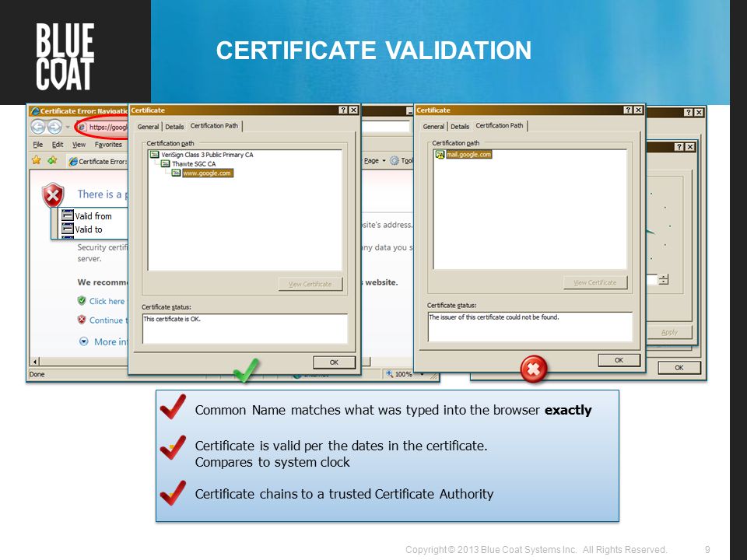Expand the More information arrow

pos(84,341)
